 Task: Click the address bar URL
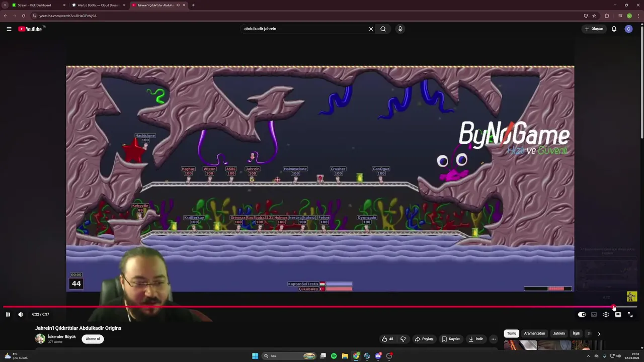point(67,16)
